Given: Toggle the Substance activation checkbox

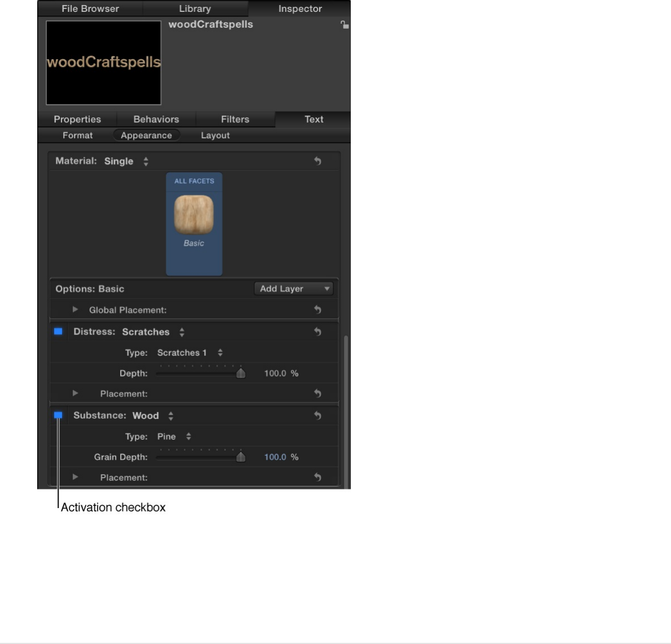Looking at the screenshot, I should click(x=58, y=415).
